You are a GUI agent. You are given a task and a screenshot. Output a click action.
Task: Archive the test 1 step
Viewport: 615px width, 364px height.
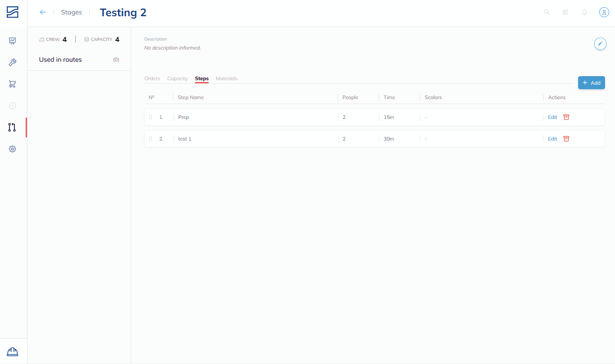(x=566, y=139)
